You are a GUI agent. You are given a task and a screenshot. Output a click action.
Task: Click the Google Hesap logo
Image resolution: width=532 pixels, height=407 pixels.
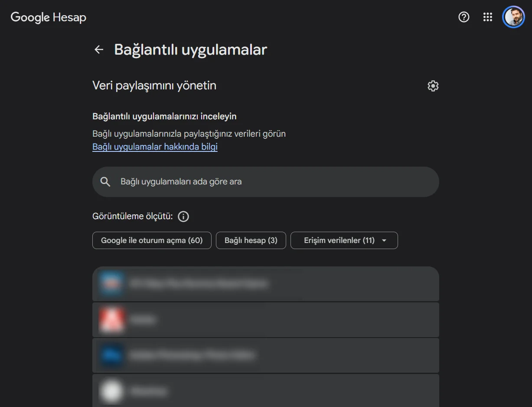coord(48,17)
